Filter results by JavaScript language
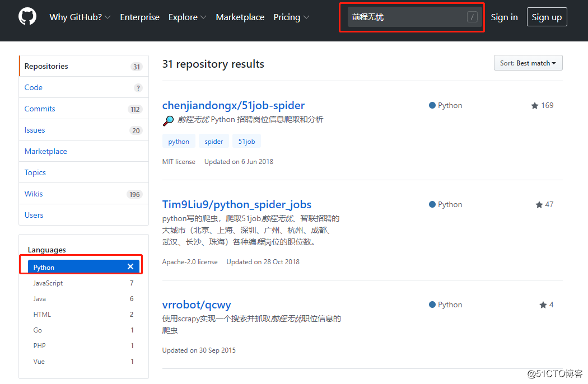This screenshot has width=588, height=384. [83, 283]
